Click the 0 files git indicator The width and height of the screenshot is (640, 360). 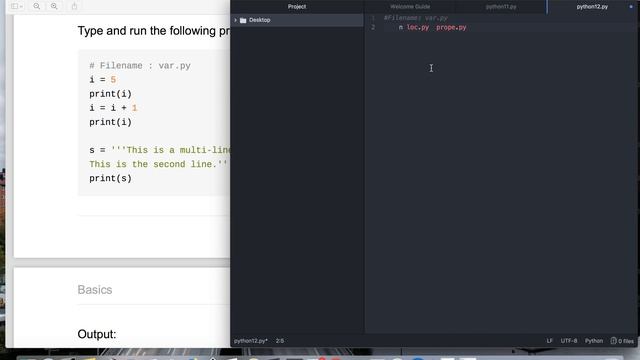pyautogui.click(x=622, y=341)
